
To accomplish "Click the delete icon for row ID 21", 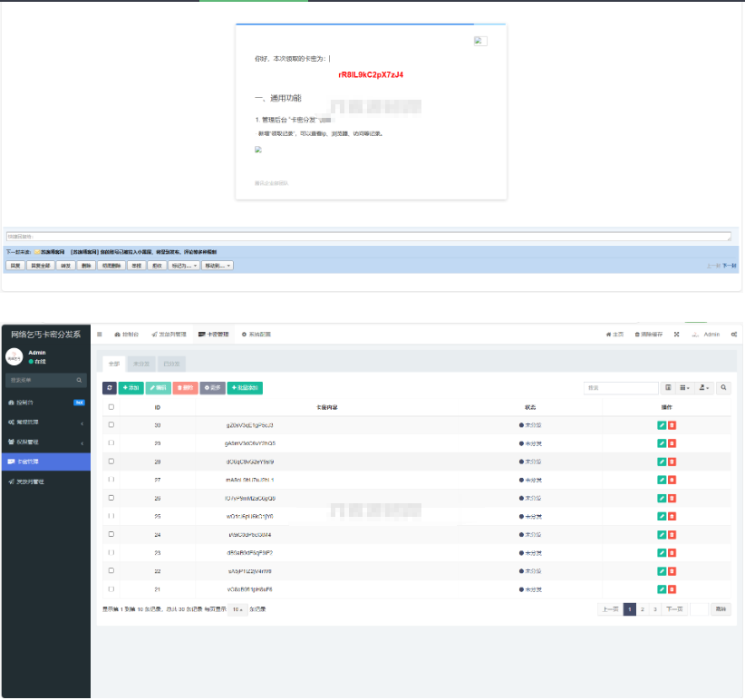I will [672, 589].
